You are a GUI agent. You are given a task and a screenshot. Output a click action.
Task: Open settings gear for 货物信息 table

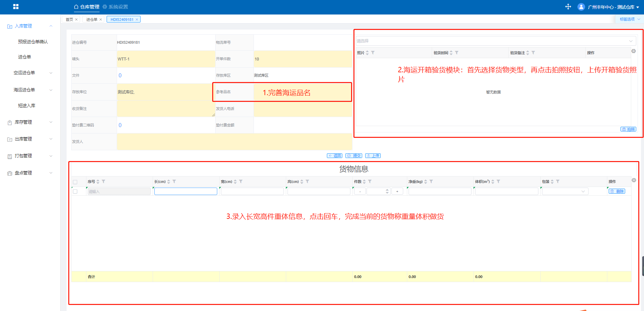pyautogui.click(x=634, y=180)
